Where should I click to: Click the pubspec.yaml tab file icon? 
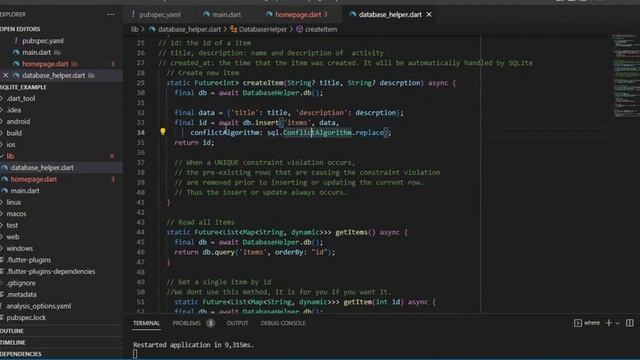tap(133, 14)
